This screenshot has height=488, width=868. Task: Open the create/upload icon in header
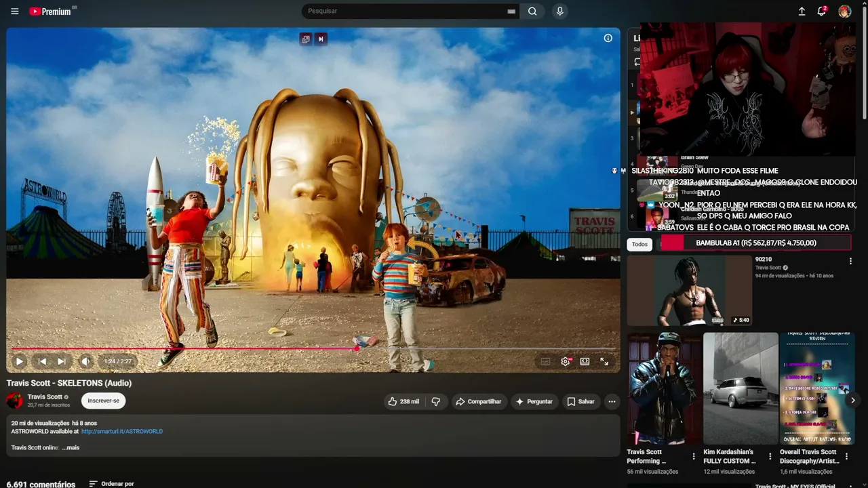click(x=802, y=12)
